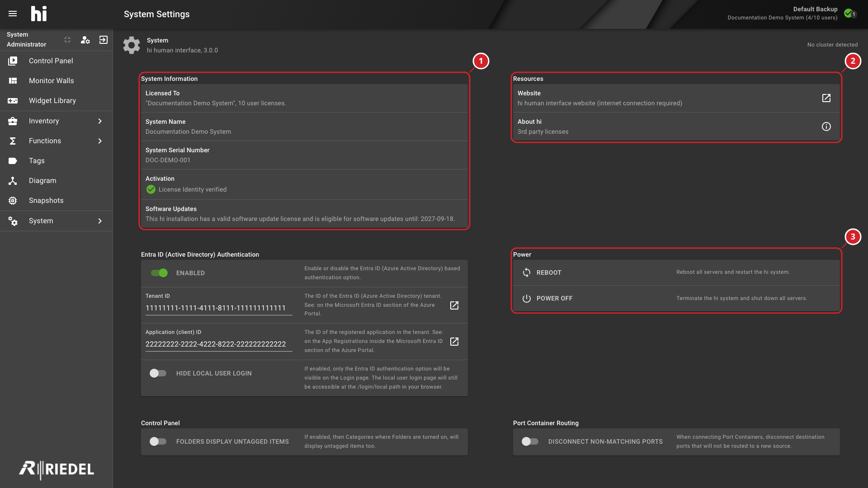This screenshot has width=868, height=488.
Task: Enable Disconnect Non-Matching Ports toggle
Action: (x=530, y=441)
